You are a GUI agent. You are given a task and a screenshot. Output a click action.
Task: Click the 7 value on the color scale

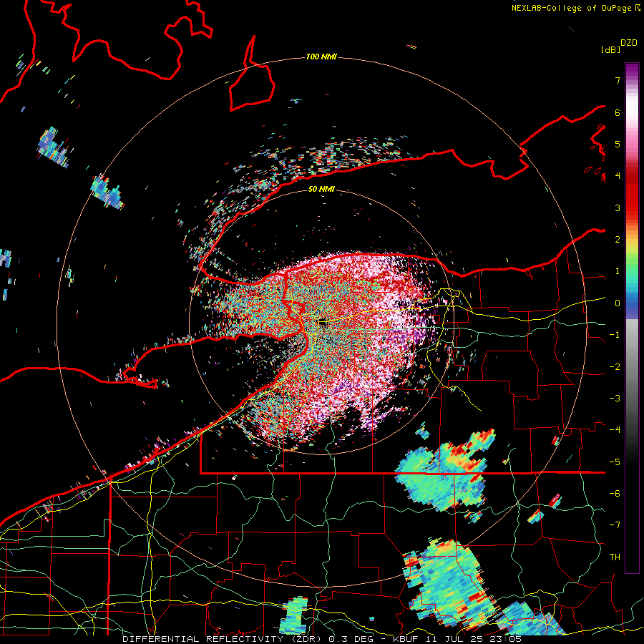[618, 80]
